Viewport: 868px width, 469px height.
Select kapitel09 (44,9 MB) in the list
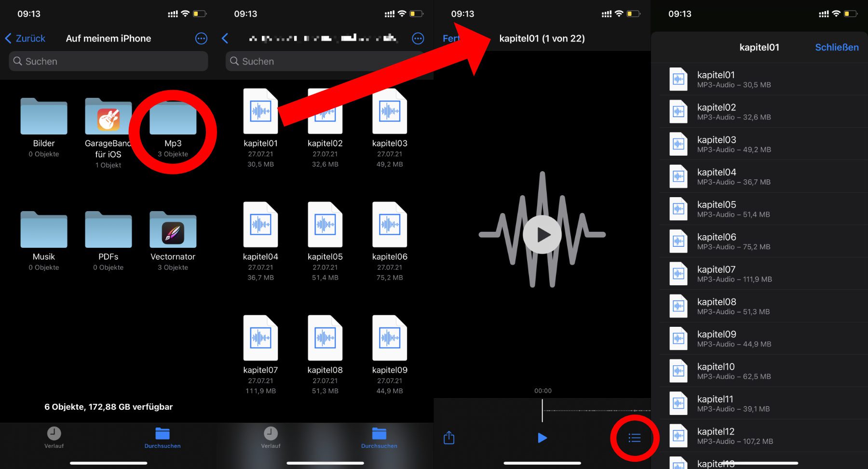click(x=764, y=338)
